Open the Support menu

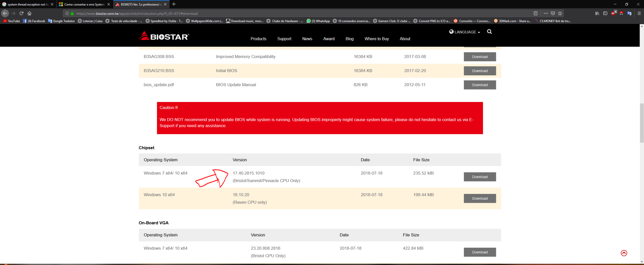click(x=284, y=39)
